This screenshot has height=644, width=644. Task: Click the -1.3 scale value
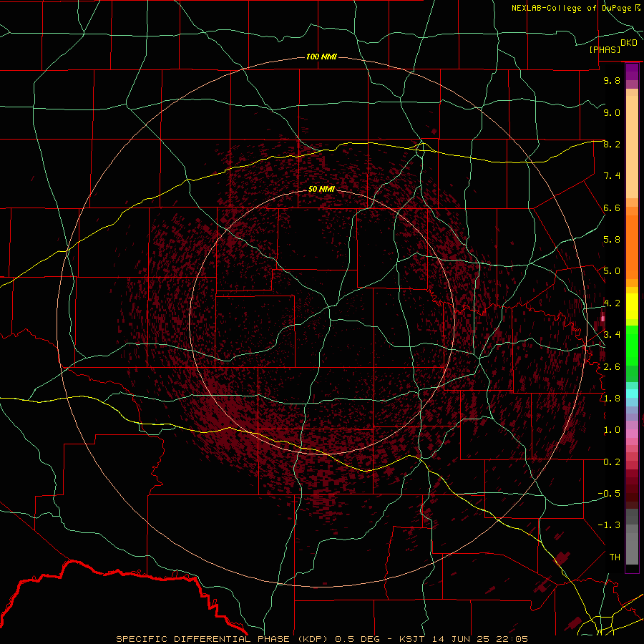coord(609,525)
